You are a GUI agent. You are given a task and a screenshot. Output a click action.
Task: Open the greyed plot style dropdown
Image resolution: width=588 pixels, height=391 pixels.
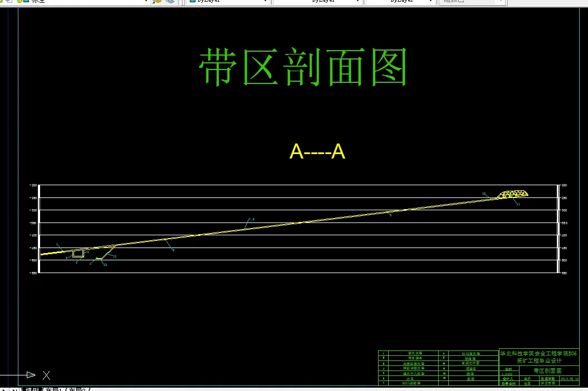click(x=472, y=1)
